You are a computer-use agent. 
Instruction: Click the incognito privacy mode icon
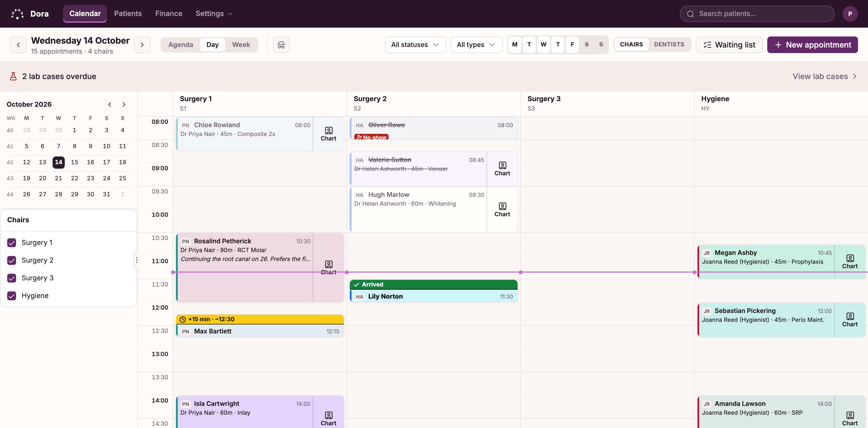pyautogui.click(x=281, y=45)
